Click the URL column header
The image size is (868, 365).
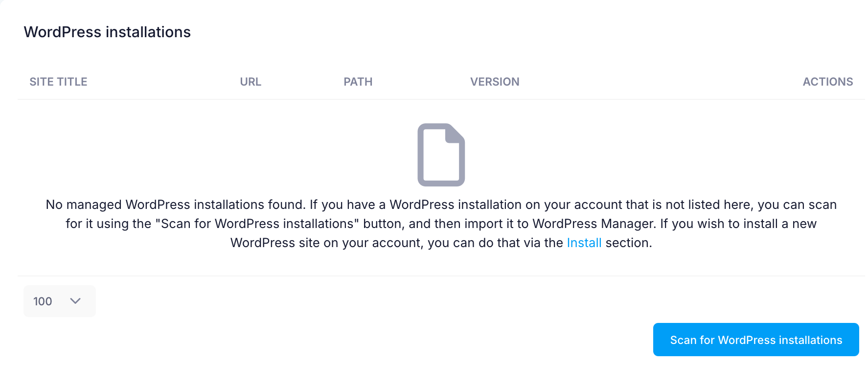pos(251,82)
